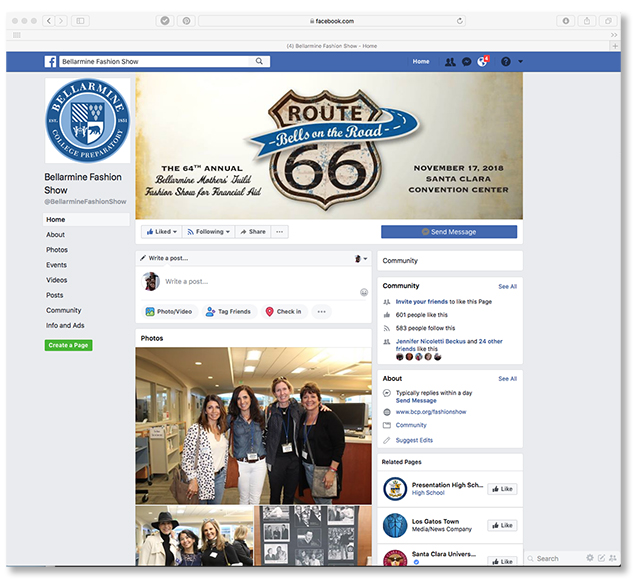
Task: Open Los Gatos Town page avatar
Action: [395, 526]
